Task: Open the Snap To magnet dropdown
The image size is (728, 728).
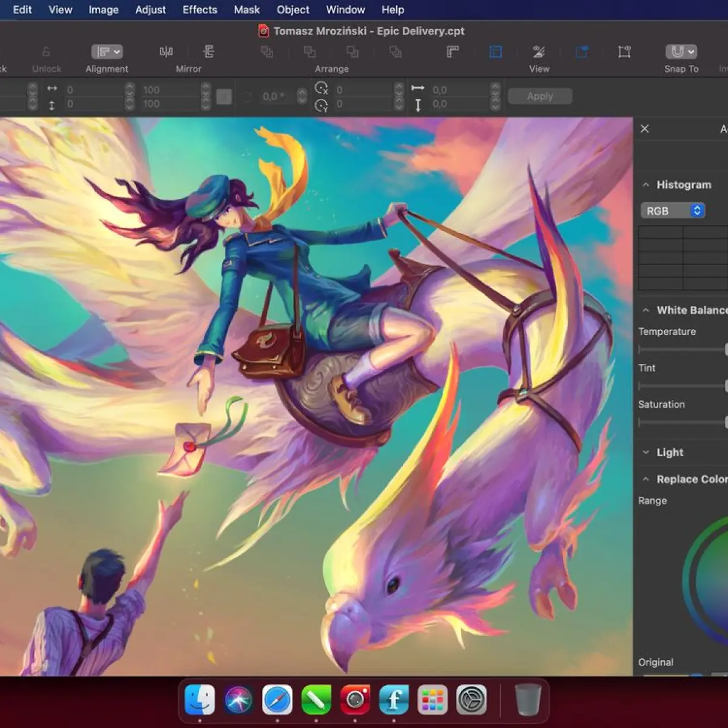Action: [681, 52]
